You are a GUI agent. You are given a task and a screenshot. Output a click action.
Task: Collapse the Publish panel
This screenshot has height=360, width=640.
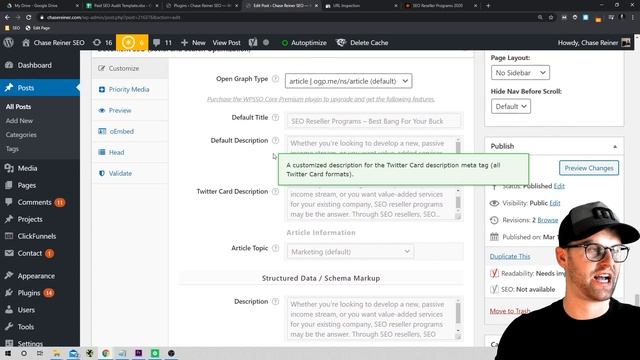615,146
